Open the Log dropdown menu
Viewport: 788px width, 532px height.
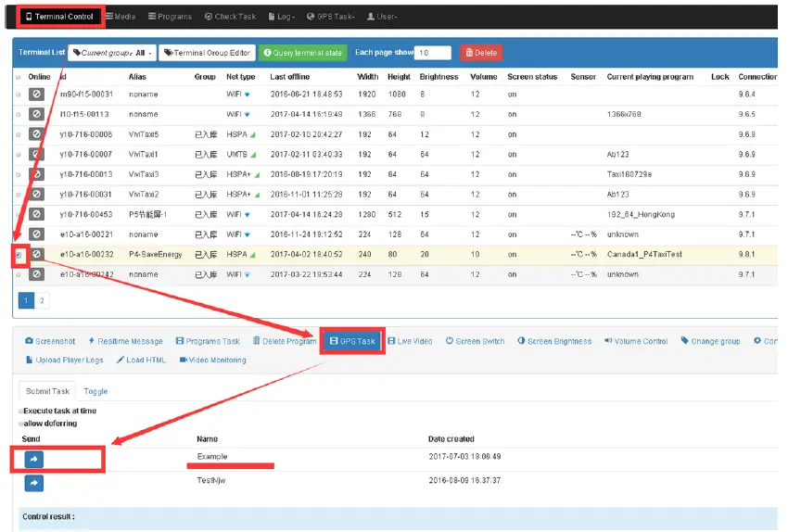click(287, 17)
